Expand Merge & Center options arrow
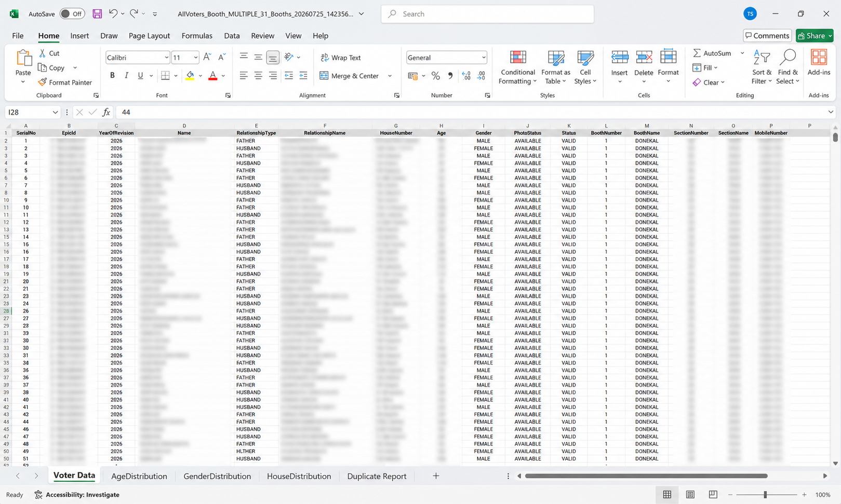Screen dimensions: 841x504 390,76
